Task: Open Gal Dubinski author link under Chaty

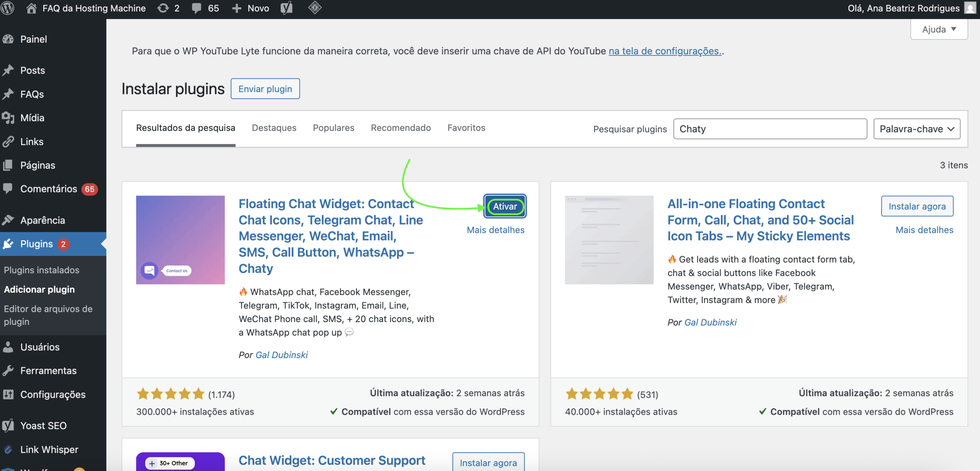Action: point(282,355)
